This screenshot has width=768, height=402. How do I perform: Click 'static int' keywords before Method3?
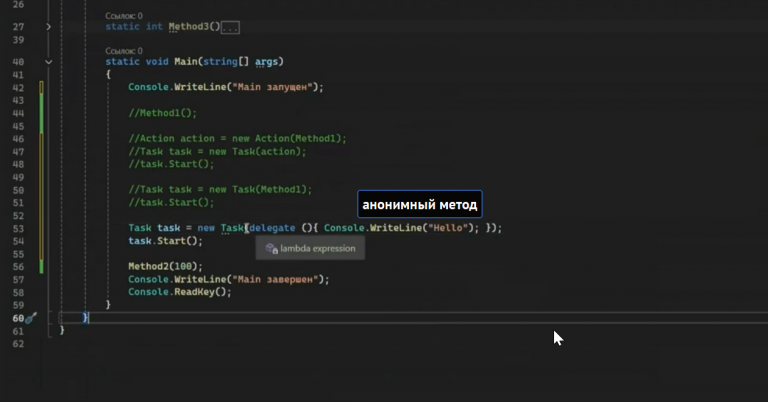(x=134, y=26)
